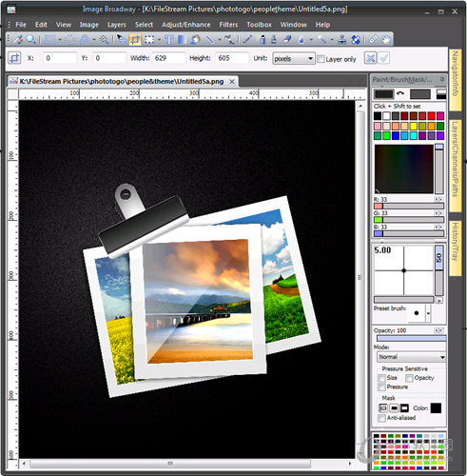
Task: Pin the Paint/Brush/Mask panel
Action: 442,79
